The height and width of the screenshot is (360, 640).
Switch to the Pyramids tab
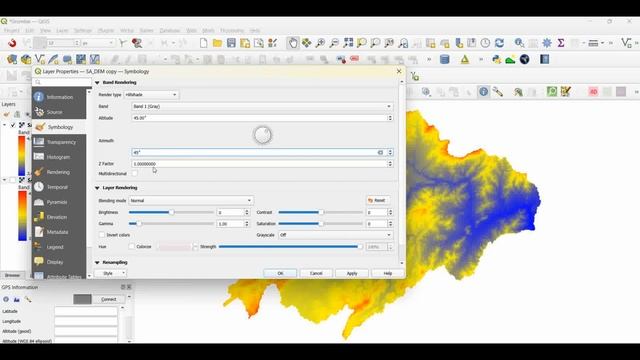(60, 202)
